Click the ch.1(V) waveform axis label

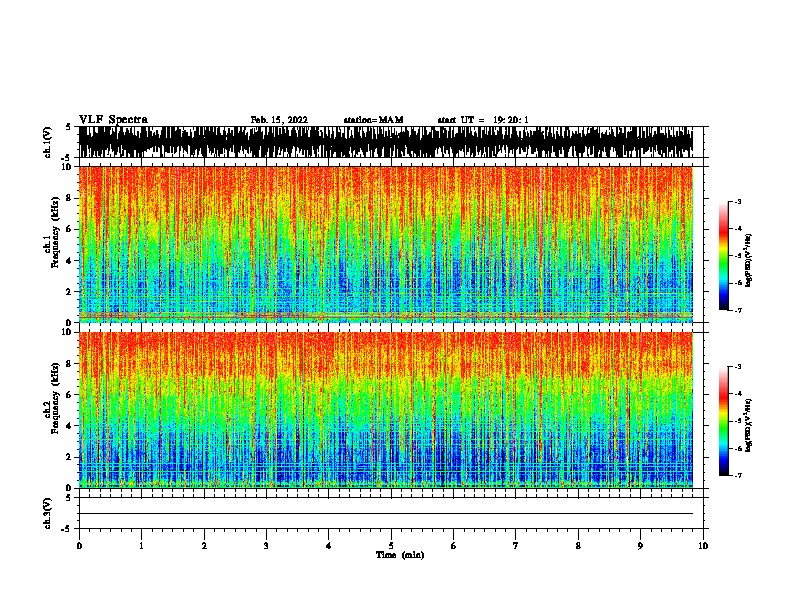[x=48, y=142]
